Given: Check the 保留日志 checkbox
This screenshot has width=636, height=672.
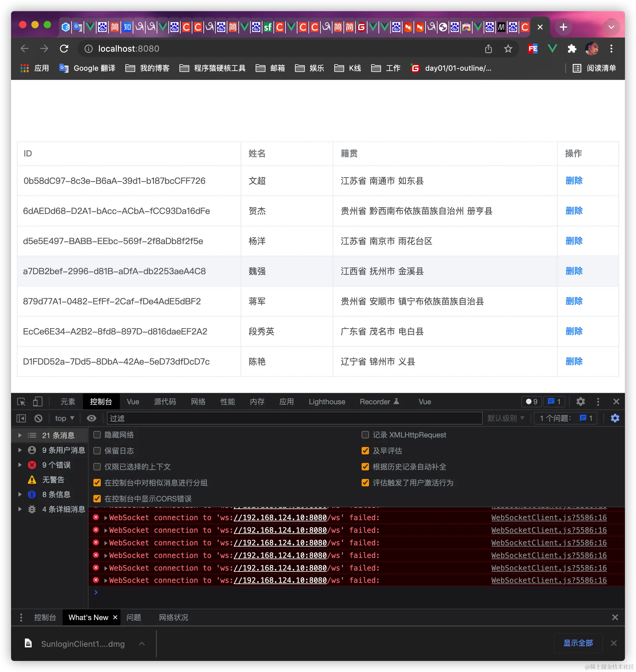Looking at the screenshot, I should (x=97, y=451).
